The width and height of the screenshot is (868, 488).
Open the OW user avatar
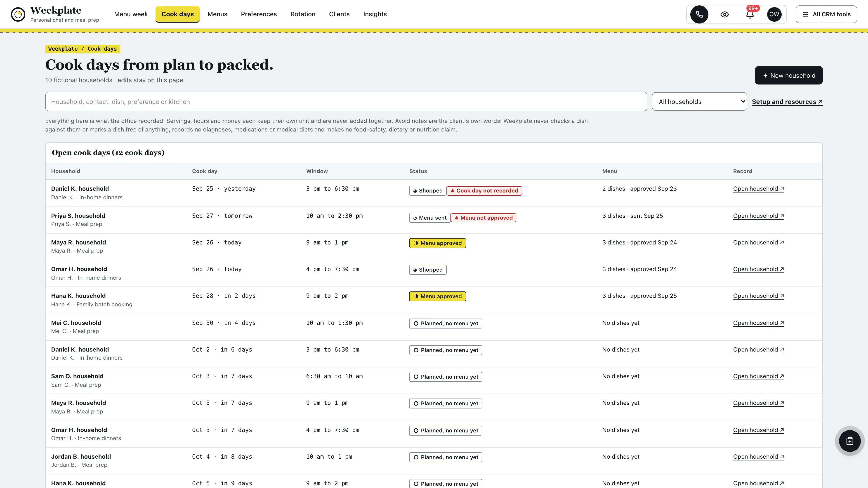click(774, 14)
